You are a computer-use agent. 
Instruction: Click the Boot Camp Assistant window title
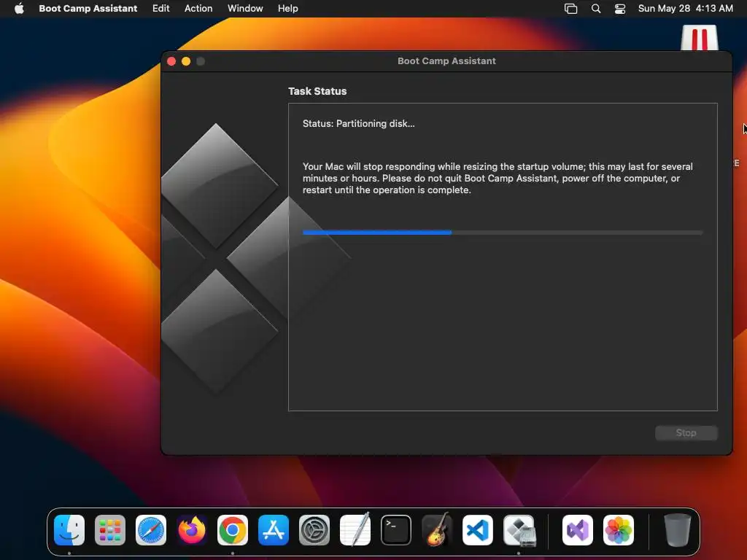[x=446, y=61]
